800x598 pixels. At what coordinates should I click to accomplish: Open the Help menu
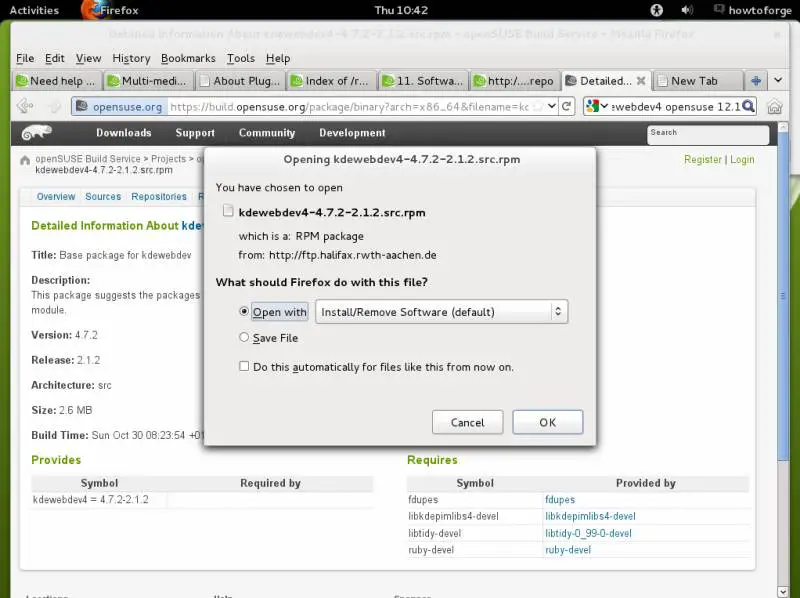pyautogui.click(x=278, y=58)
